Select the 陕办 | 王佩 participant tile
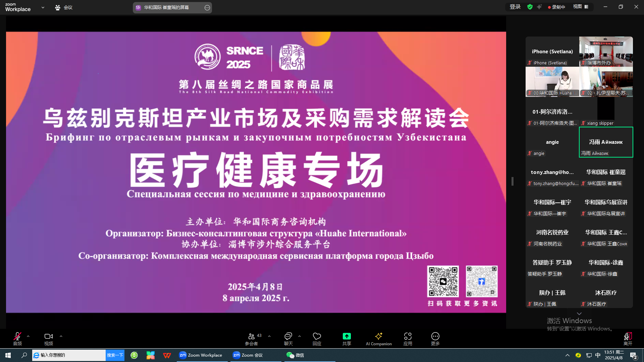The image size is (644, 362). click(x=552, y=293)
